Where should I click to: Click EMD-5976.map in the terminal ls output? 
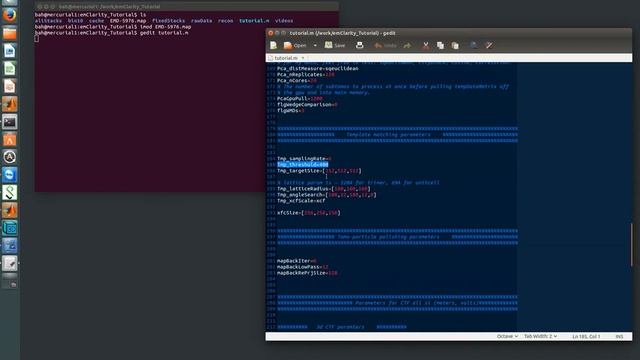[128, 21]
